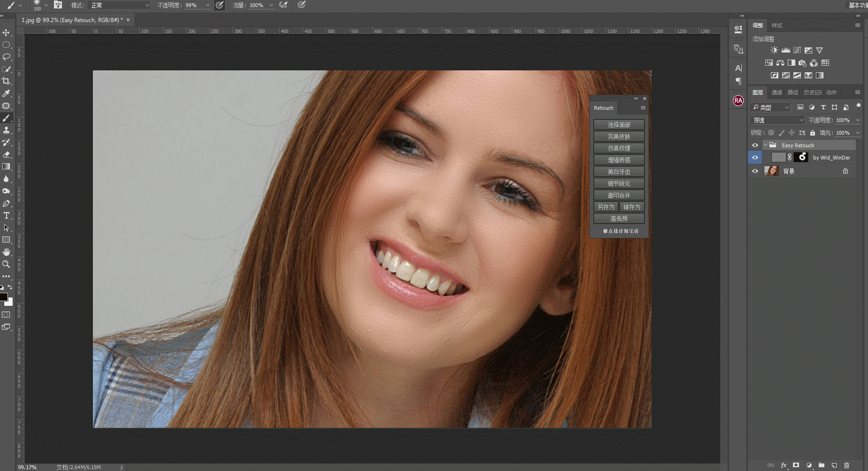Select the Type tool

tap(7, 216)
